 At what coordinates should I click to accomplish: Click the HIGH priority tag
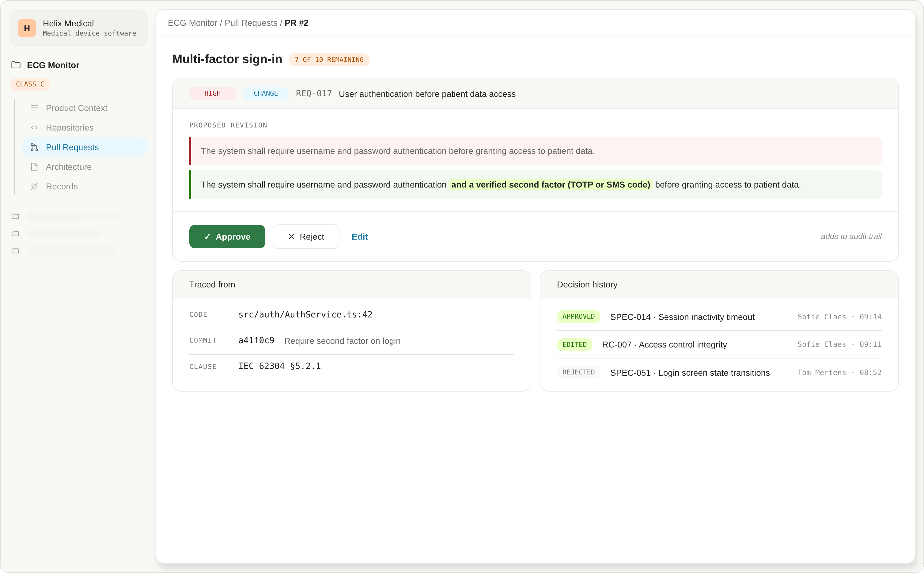pyautogui.click(x=212, y=93)
